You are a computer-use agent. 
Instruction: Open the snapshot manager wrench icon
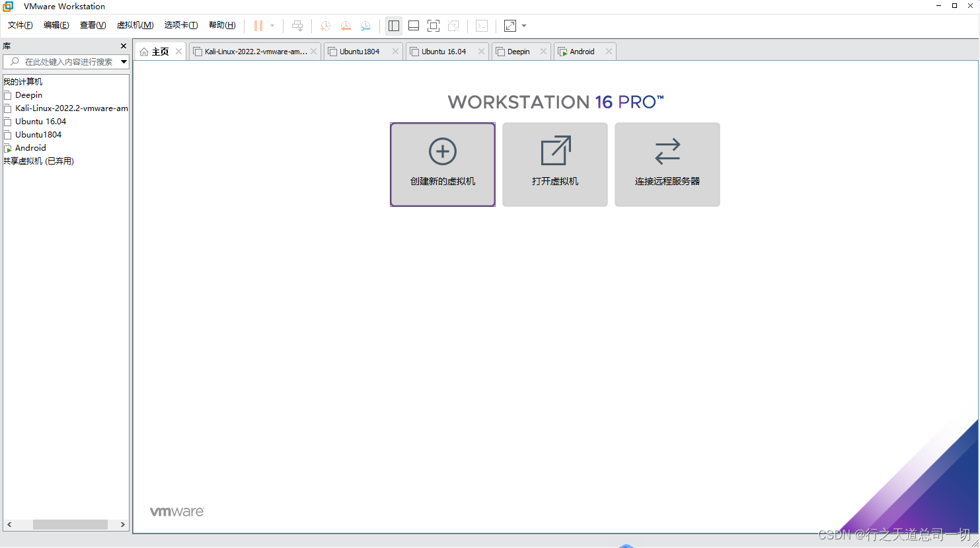[x=365, y=26]
